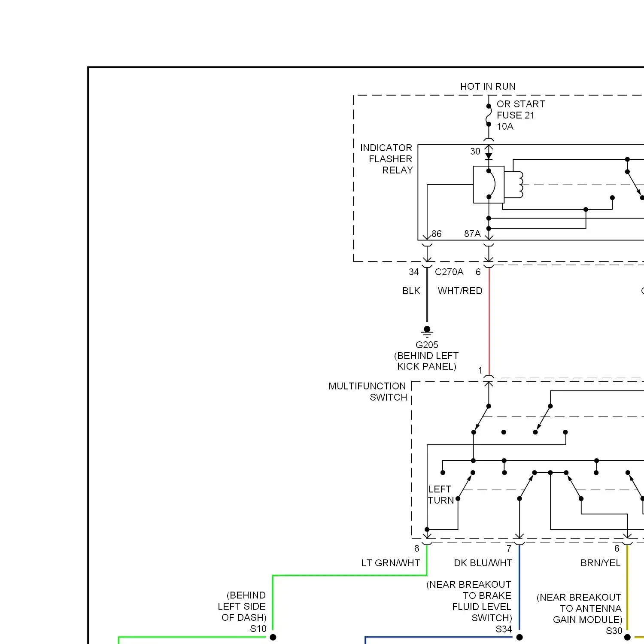
Task: Click the S34 splice dot
Action: click(519, 637)
